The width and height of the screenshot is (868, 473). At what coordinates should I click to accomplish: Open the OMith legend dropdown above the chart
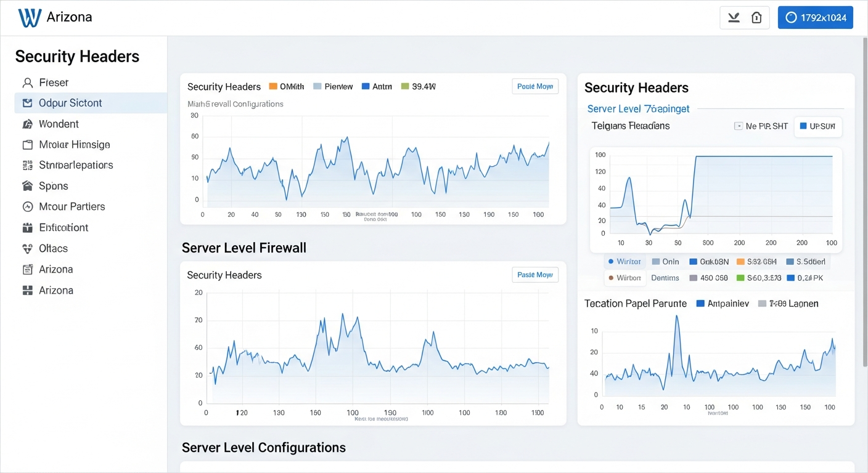(286, 86)
